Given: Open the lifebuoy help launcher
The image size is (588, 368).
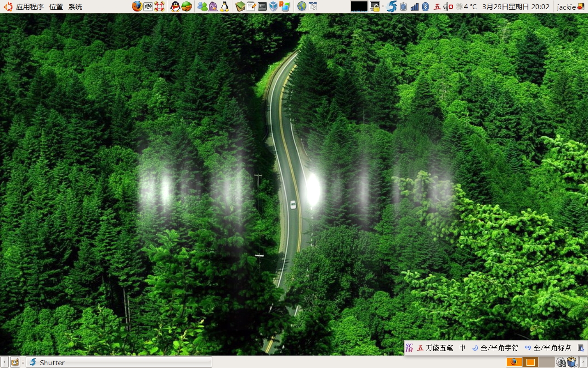Looking at the screenshot, I should [159, 6].
